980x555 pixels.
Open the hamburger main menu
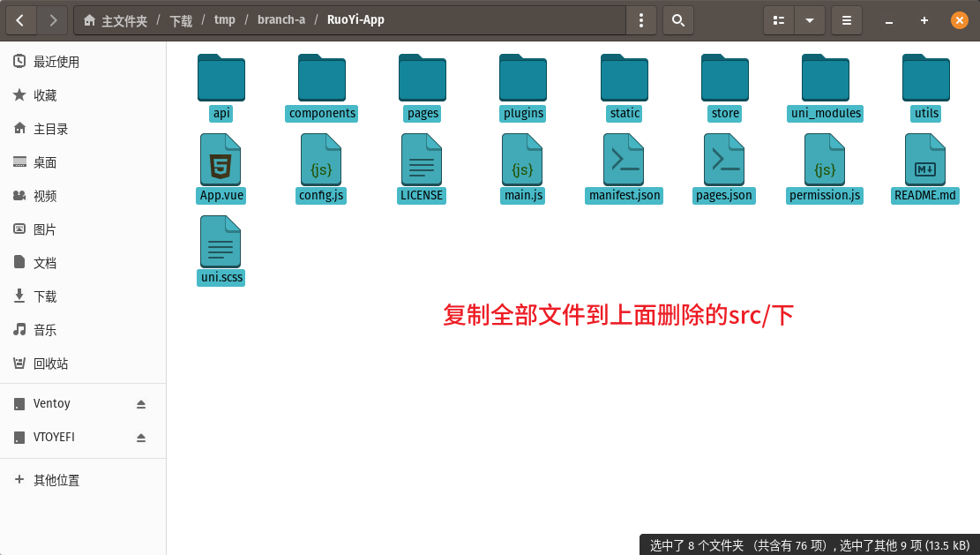coord(847,20)
